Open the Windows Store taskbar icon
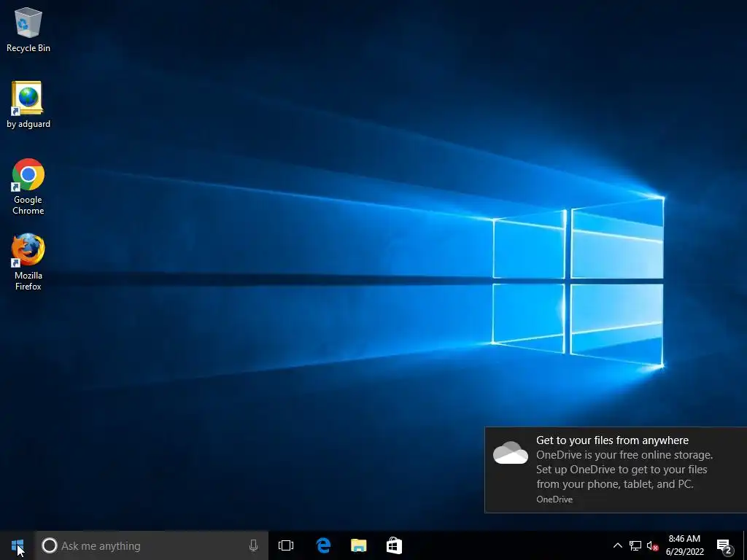This screenshot has height=560, width=747. [x=394, y=545]
